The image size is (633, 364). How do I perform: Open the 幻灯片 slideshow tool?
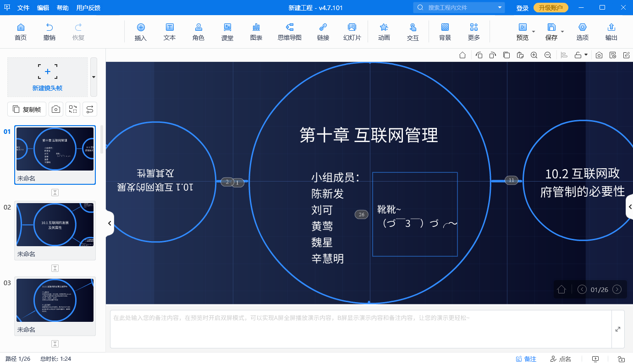[x=352, y=32]
